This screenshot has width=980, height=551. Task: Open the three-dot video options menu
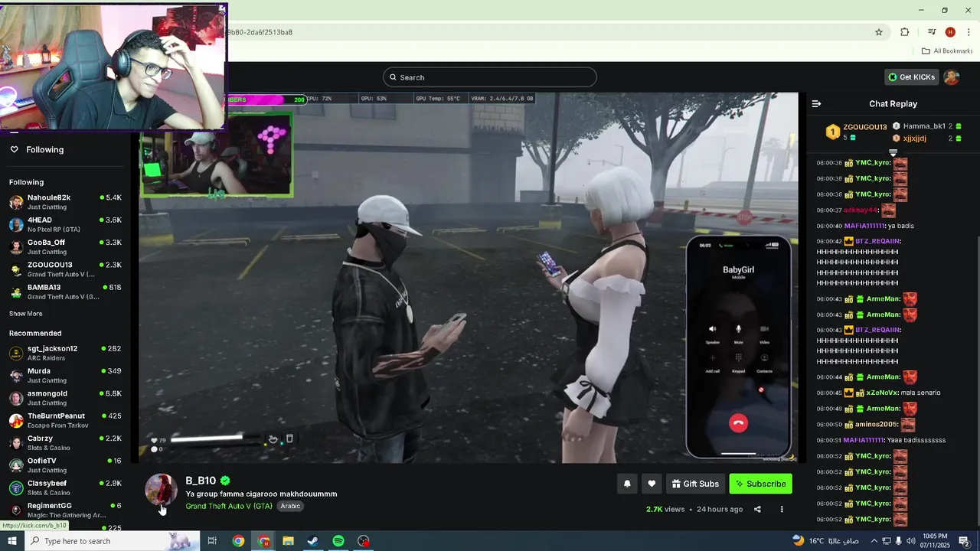pyautogui.click(x=782, y=509)
